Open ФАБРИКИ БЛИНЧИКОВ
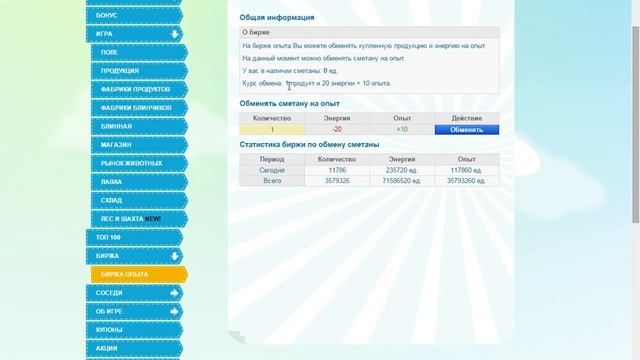 point(139,108)
